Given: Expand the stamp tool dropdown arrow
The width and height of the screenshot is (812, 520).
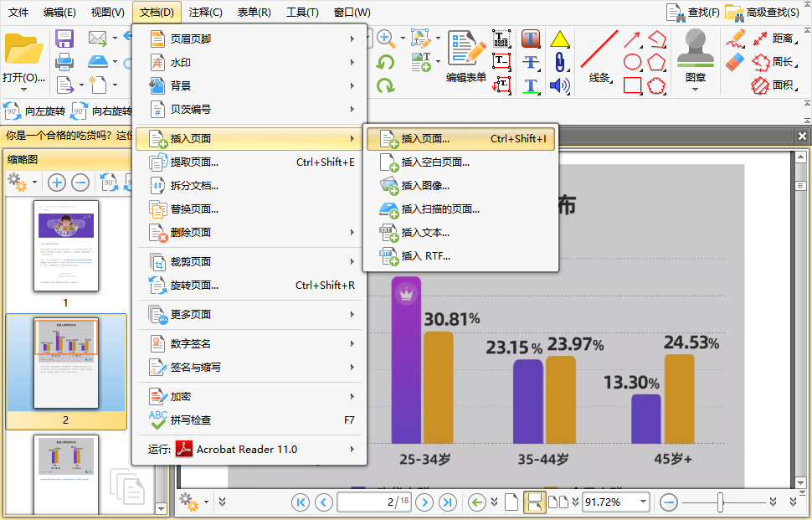Looking at the screenshot, I should point(695,90).
